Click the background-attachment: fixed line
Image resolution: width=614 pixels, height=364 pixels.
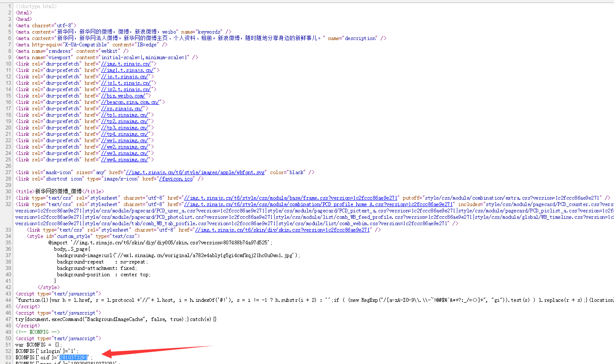tap(97, 268)
